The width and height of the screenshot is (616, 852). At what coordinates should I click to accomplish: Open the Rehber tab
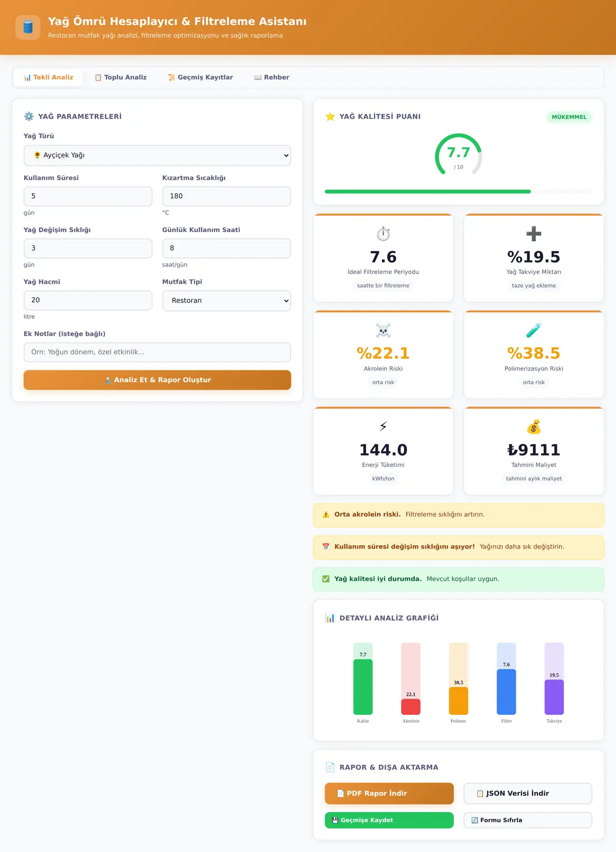click(272, 78)
